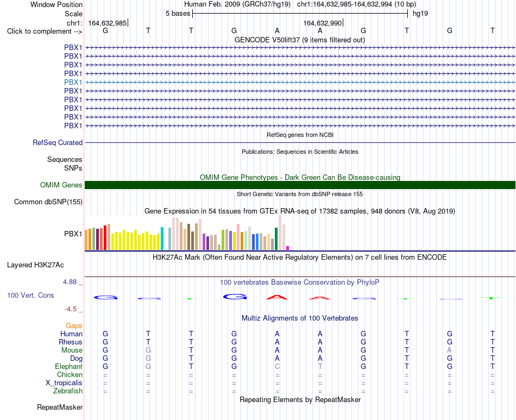This screenshot has height=420, width=516.
Task: Select the Chicken alignment row label
Action: (70, 374)
